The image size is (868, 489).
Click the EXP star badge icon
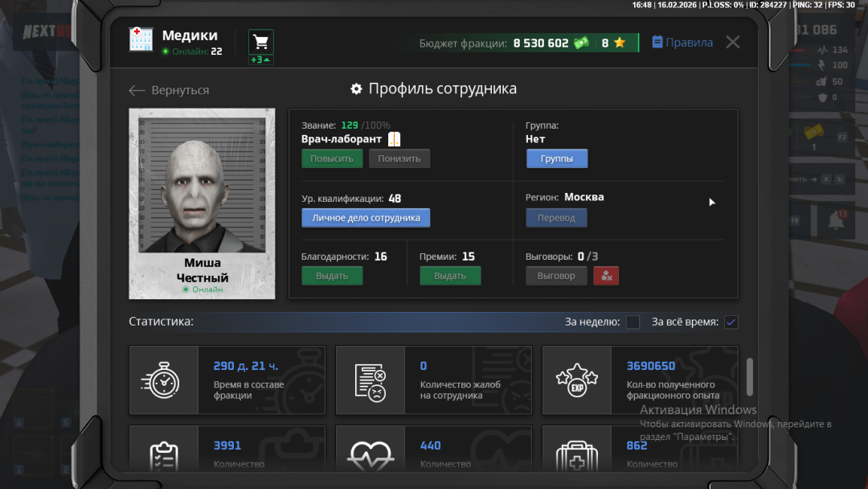pos(578,380)
